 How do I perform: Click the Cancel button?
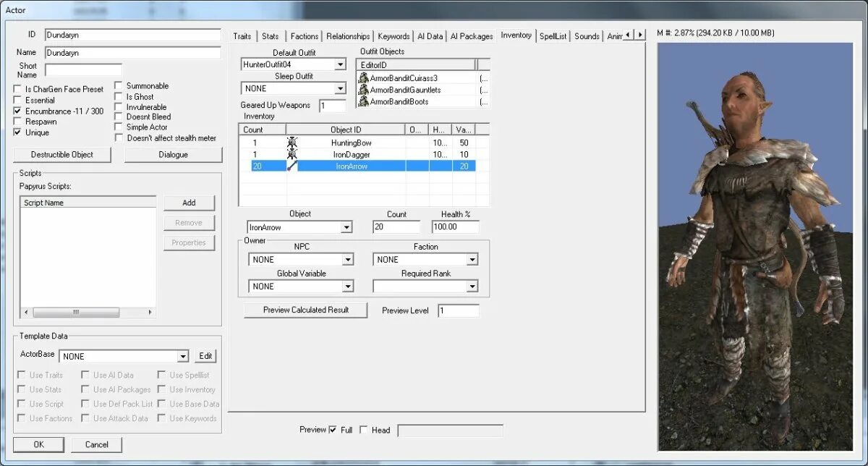point(96,444)
